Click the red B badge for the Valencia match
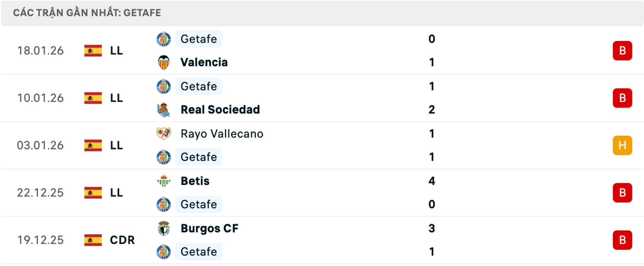 pyautogui.click(x=623, y=50)
